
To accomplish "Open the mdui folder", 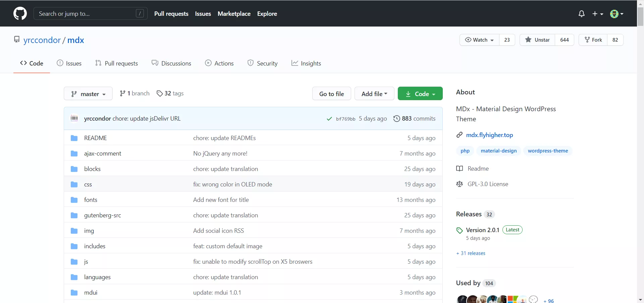I will coord(91,293).
